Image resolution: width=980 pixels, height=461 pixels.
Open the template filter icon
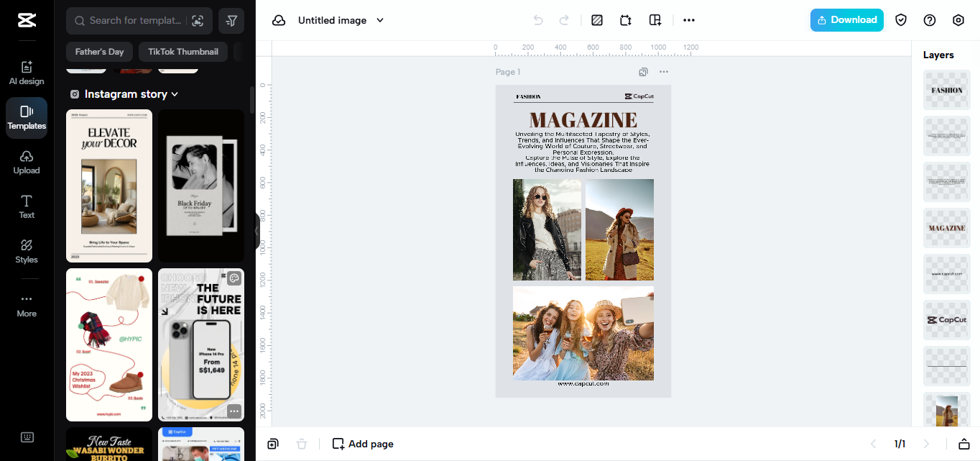pos(231,21)
